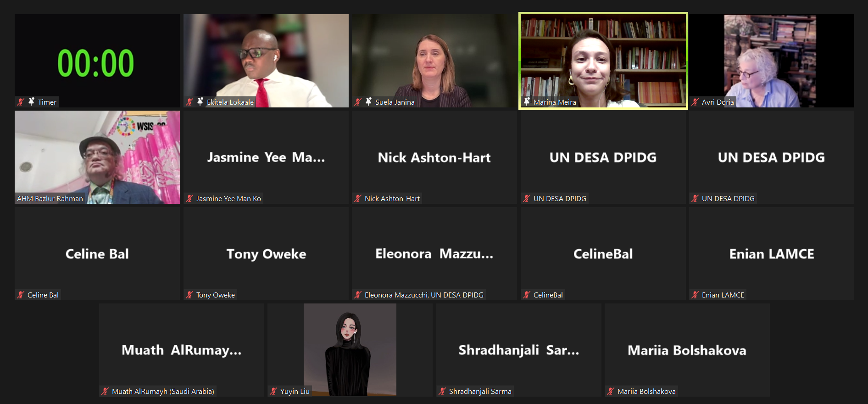Viewport: 868px width, 404px height.
Task: Click muted microphone icon beside Timer
Action: click(x=21, y=102)
